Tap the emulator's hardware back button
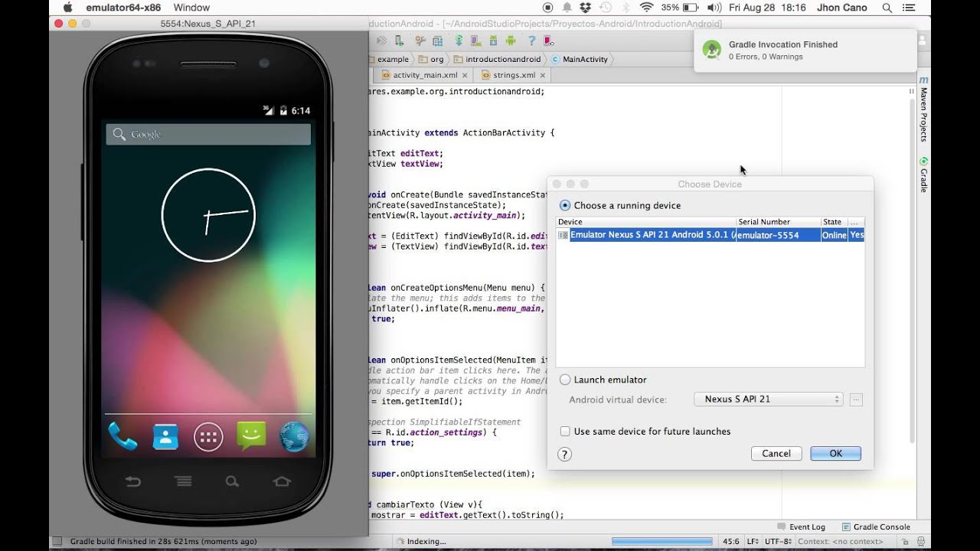 [133, 481]
